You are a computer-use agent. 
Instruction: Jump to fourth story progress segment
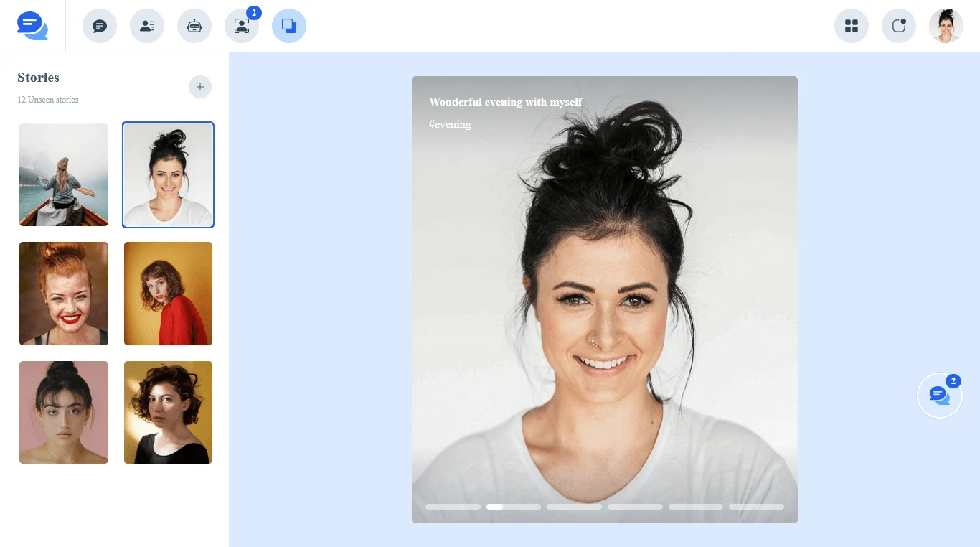(635, 507)
